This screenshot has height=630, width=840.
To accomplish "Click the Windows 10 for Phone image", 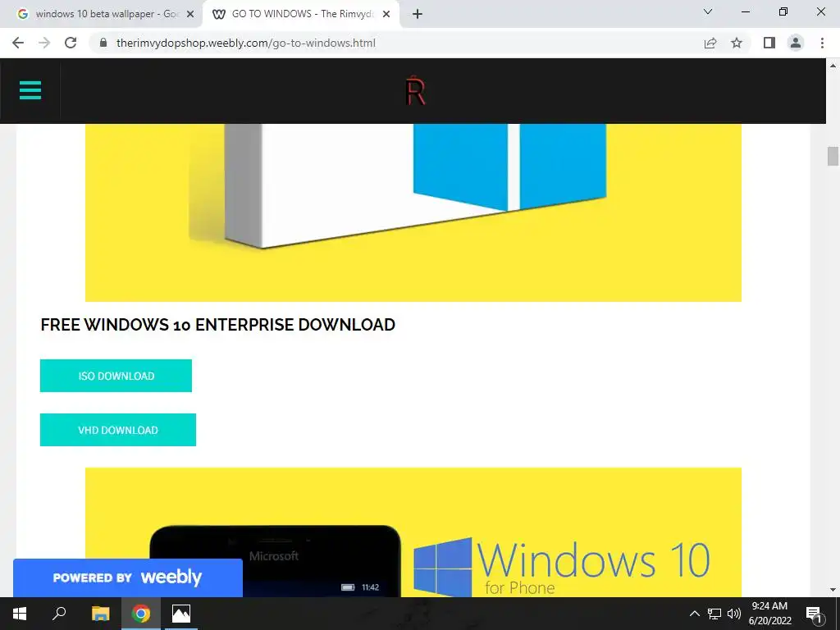I will 413,532.
